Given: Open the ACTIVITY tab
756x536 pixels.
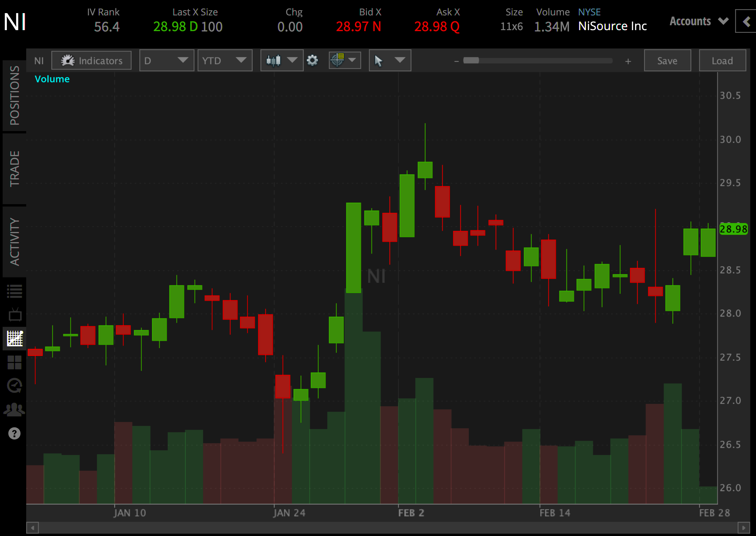Looking at the screenshot, I should 14,241.
